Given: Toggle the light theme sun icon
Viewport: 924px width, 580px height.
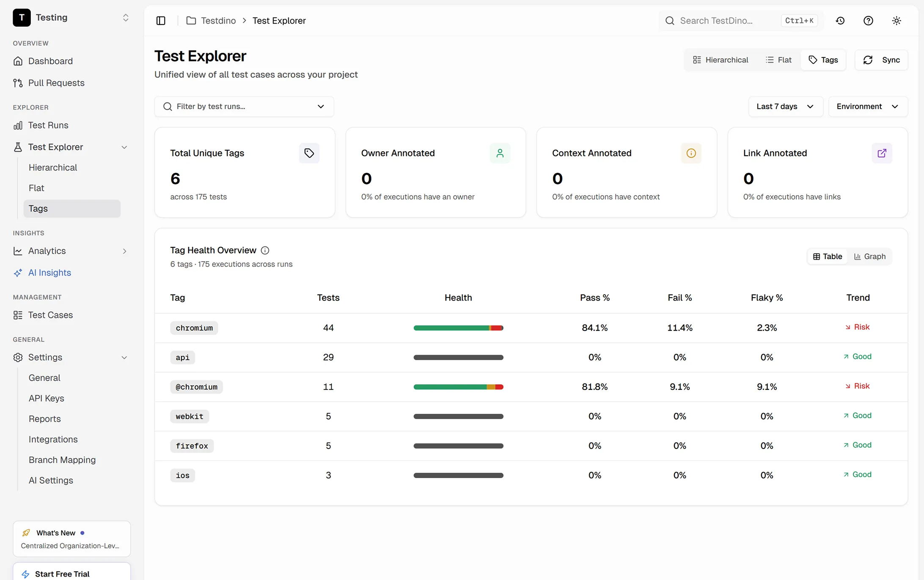Looking at the screenshot, I should coord(896,20).
